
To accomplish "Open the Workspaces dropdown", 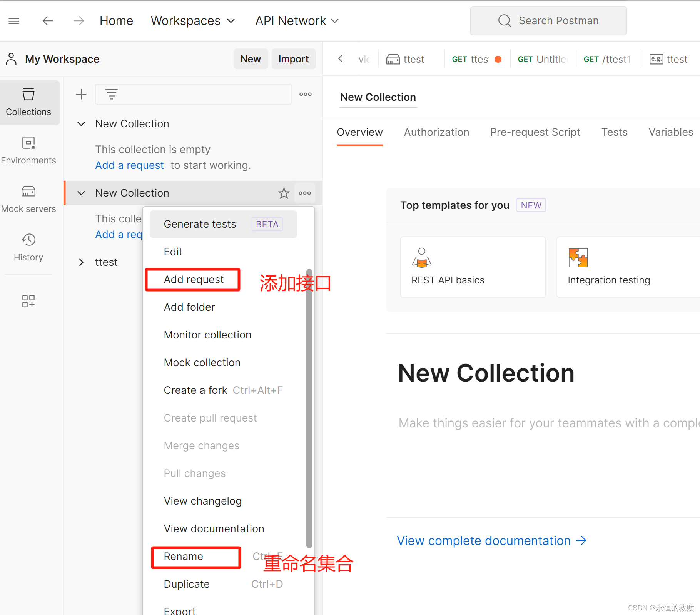I will point(193,21).
